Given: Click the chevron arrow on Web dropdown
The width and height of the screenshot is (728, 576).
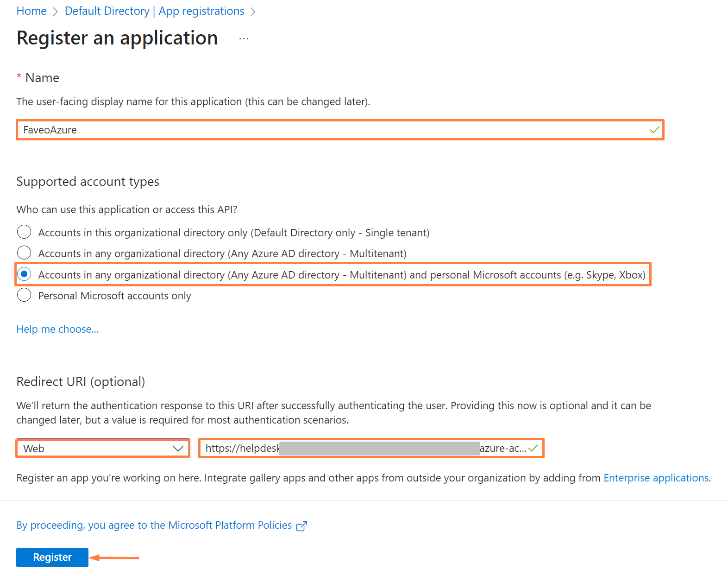Looking at the screenshot, I should tap(178, 449).
